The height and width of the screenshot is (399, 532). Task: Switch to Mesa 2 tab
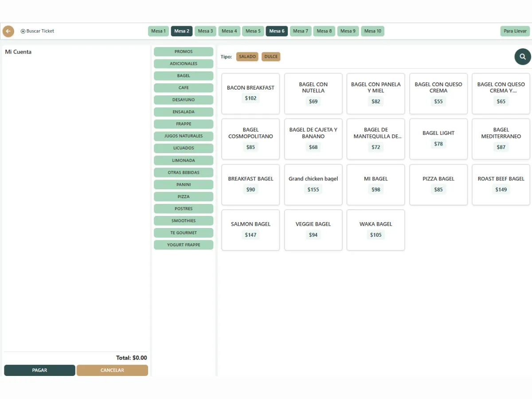(182, 31)
